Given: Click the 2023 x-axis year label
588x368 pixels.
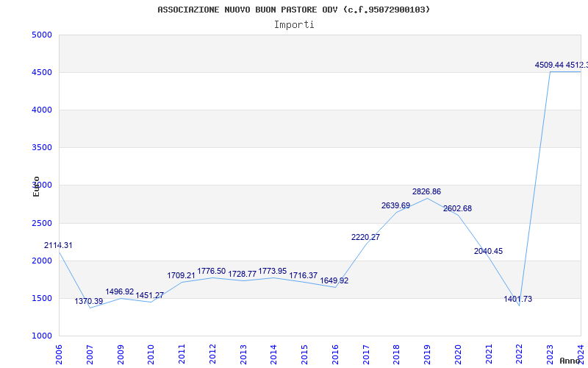Looking at the screenshot, I should (550, 354).
